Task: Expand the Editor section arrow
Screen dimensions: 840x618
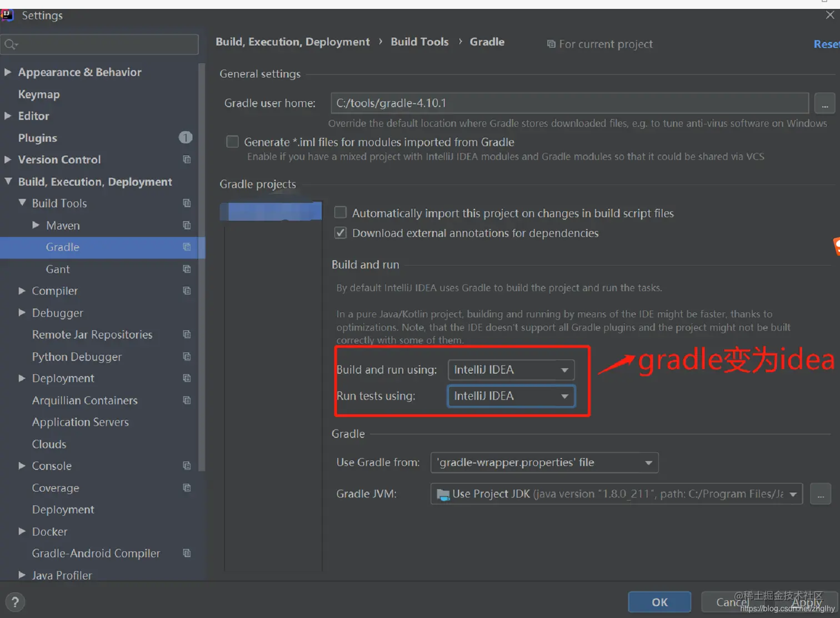Action: (8, 116)
